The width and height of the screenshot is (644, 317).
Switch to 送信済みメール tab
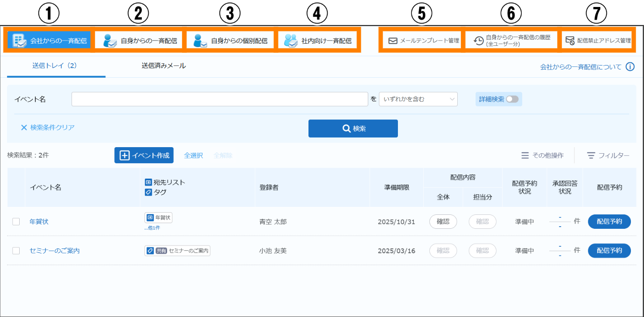point(164,66)
